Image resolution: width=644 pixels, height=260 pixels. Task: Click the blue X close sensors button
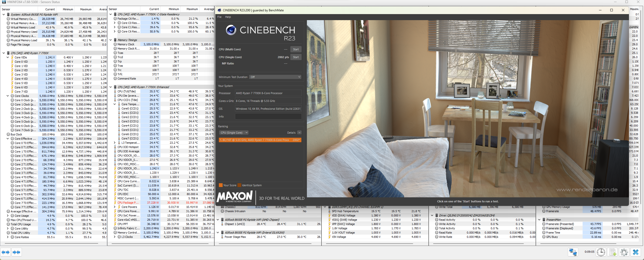click(x=636, y=252)
